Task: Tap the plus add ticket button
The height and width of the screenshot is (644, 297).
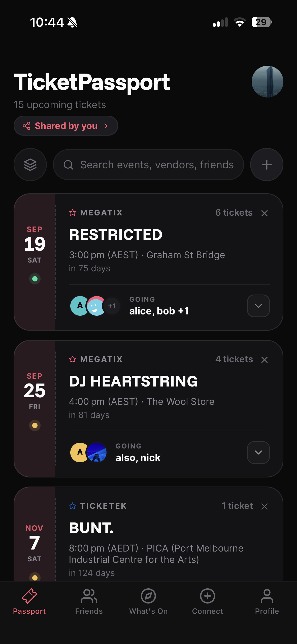Action: (267, 165)
